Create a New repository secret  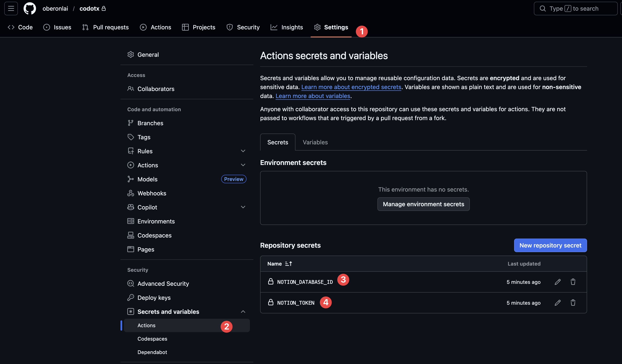point(550,245)
